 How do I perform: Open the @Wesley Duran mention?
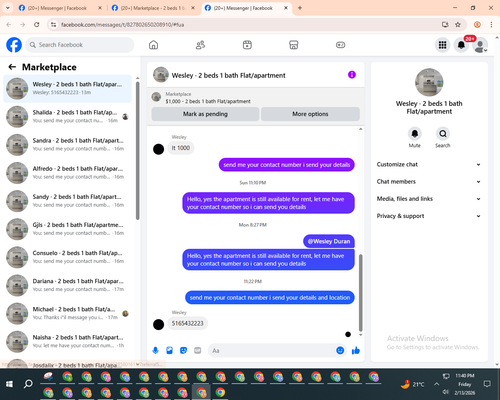[x=329, y=241]
